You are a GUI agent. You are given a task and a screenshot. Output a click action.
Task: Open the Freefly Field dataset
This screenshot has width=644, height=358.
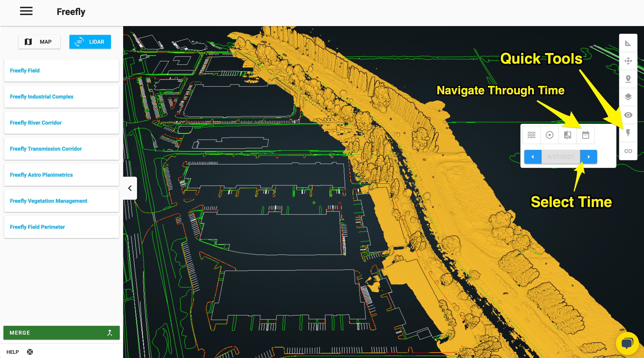point(61,71)
